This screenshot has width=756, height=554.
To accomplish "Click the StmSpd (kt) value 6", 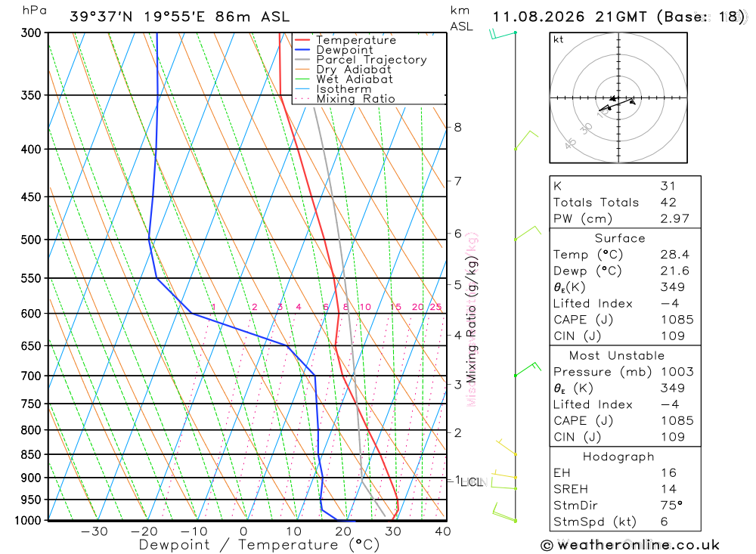I will click(664, 522).
